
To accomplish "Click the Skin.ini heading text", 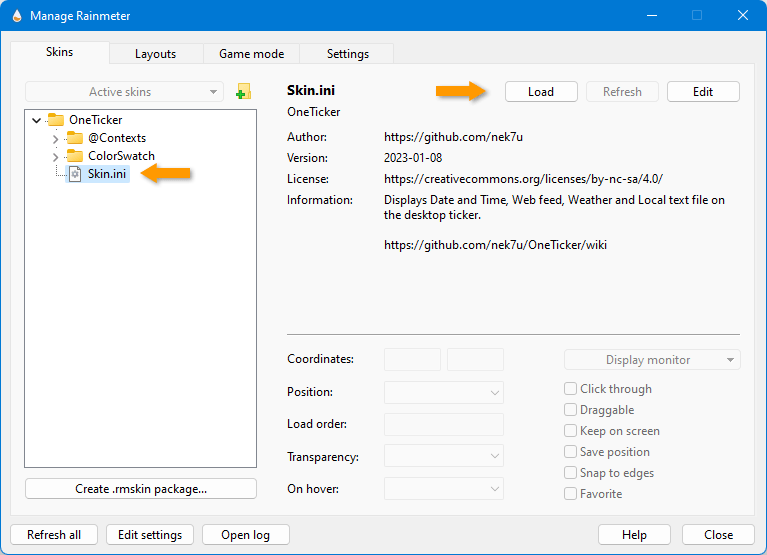I will (x=311, y=90).
